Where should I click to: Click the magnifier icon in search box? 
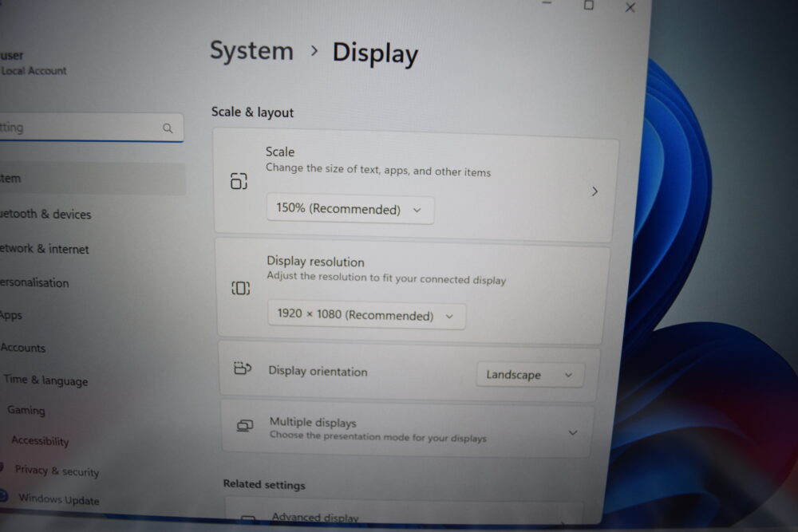[x=168, y=128]
